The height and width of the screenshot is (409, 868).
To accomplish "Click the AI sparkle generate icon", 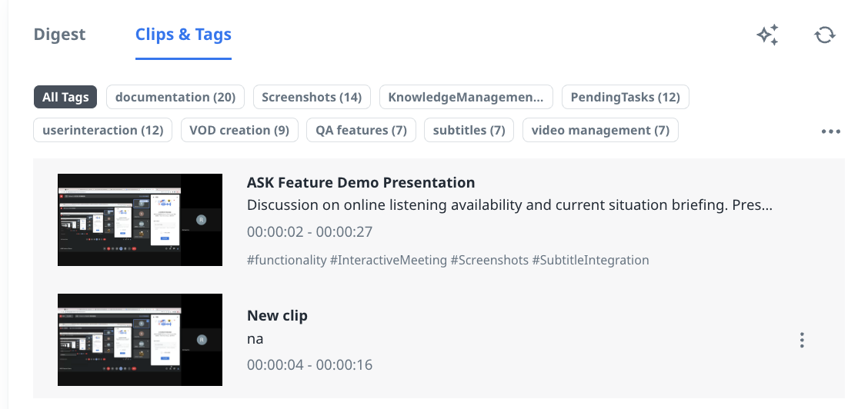I will tap(767, 35).
